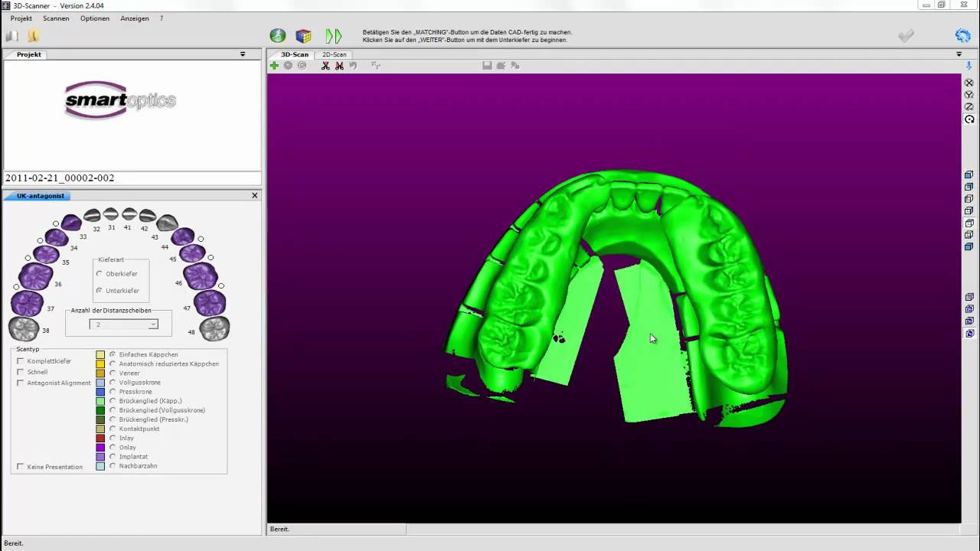Click the small circle marker beside tooth 34
The width and height of the screenshot is (980, 551).
pos(40,240)
